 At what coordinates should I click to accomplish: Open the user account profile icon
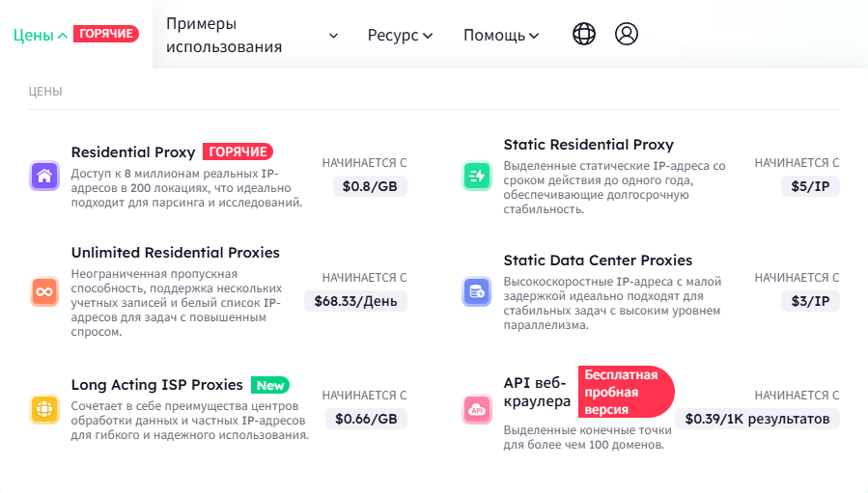click(x=627, y=34)
